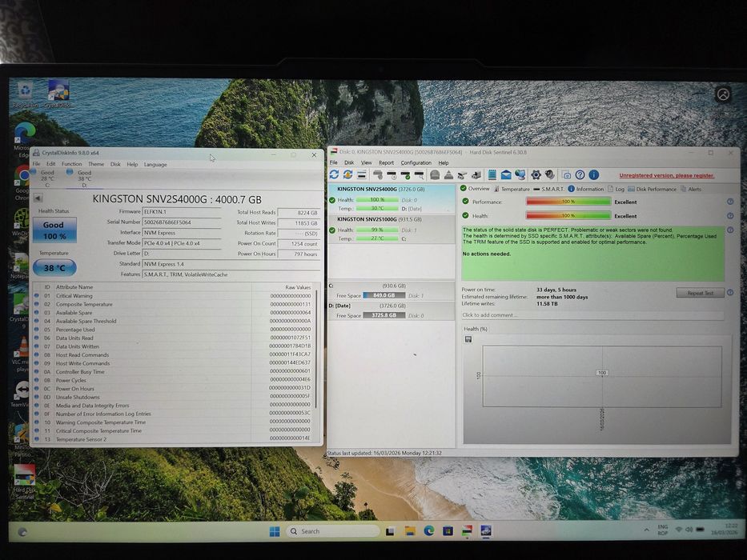Click Unregistered version, please register link
Viewport: 747px width, 560px height.
click(666, 176)
